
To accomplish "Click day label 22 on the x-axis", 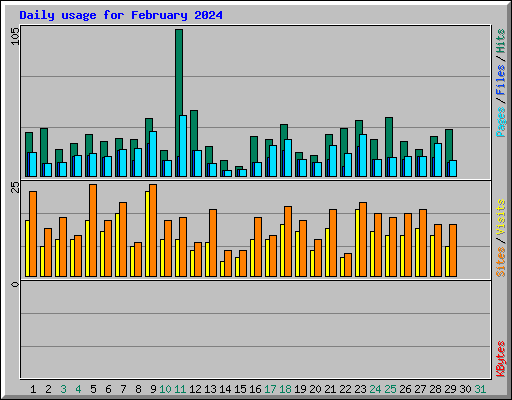I will [x=345, y=389].
